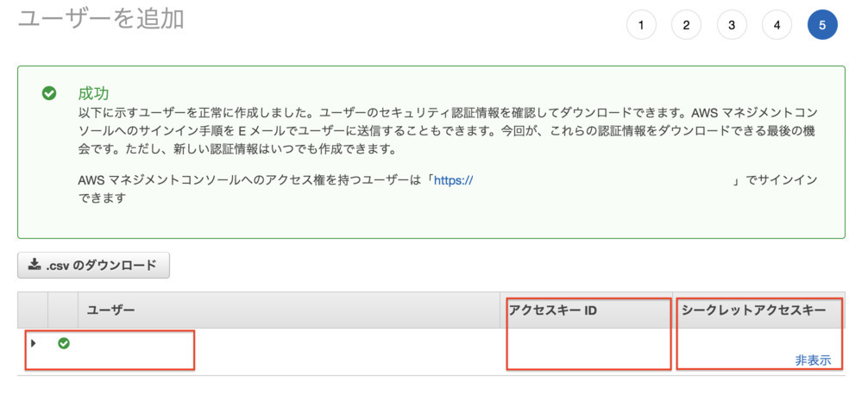Viewport: 868px width, 395px height.
Task: Select step 3 in the wizard
Action: point(732,25)
